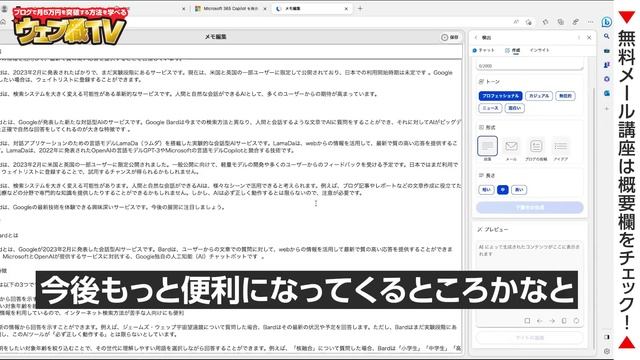Image resolution: width=640 pixels, height=360 pixels.
Task: Go to previous draft in preview
Action: 540,321
